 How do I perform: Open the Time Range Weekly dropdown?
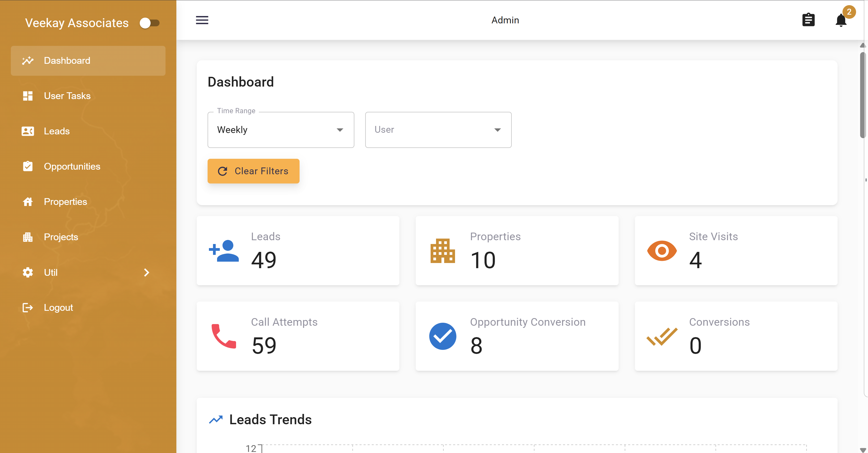tap(281, 130)
